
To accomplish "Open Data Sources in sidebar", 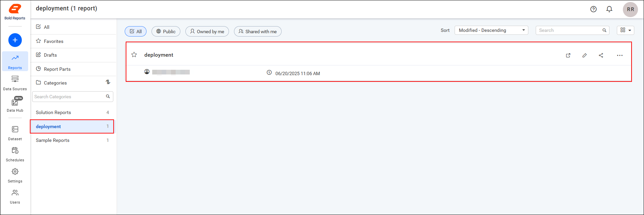I will 15,83.
